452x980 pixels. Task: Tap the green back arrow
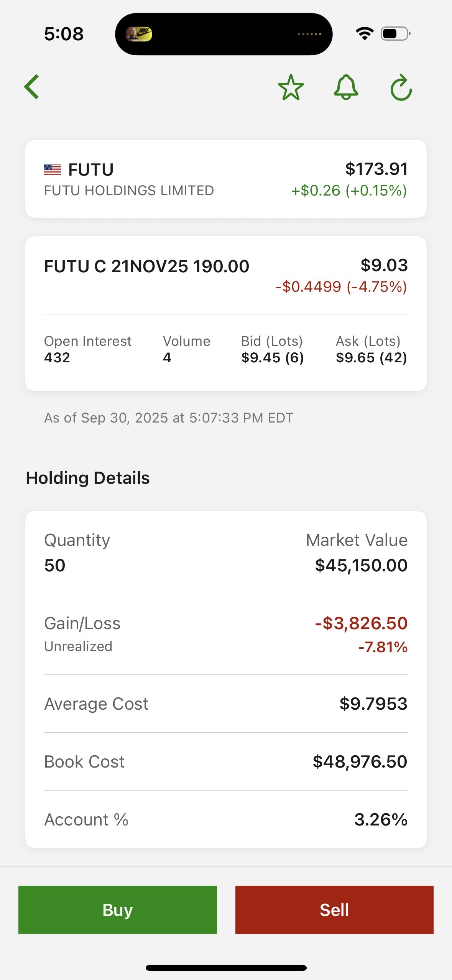click(x=31, y=87)
